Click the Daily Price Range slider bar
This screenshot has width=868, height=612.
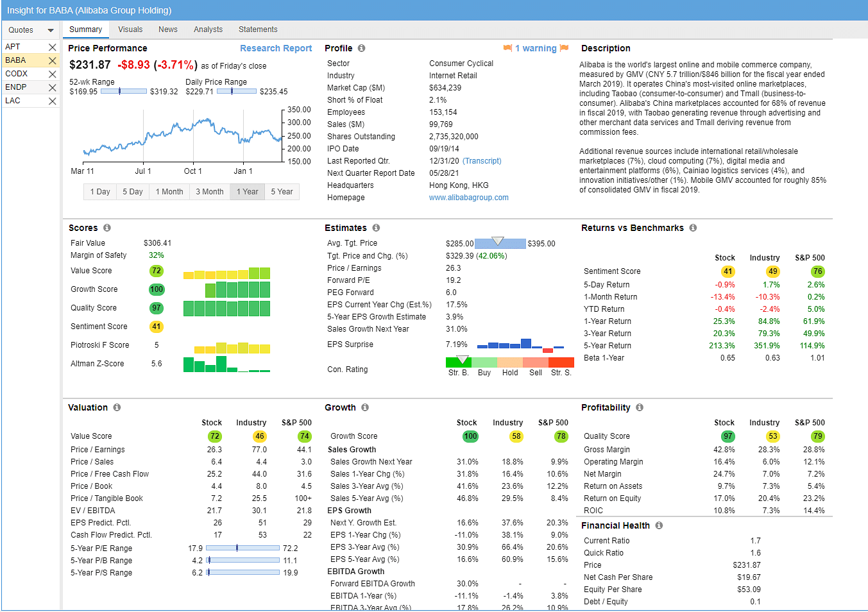(237, 91)
